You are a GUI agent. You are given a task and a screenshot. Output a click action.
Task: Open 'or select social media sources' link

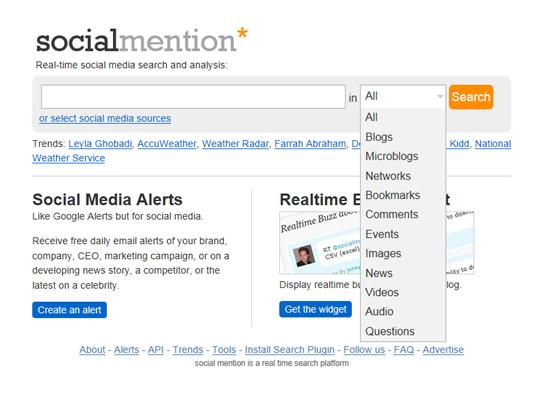(105, 118)
